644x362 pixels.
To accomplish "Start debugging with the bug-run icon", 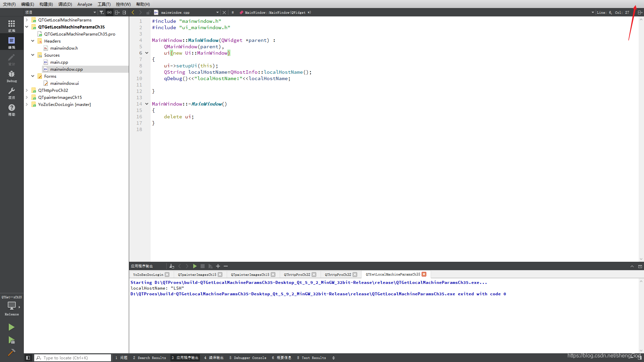I will tap(11, 340).
